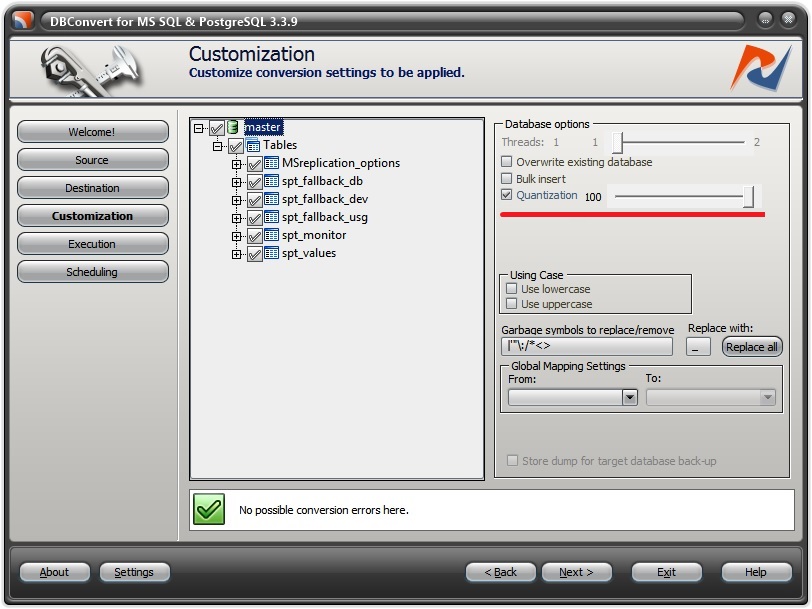Expand the spt_fallback_usg node
The image size is (812, 609).
(237, 219)
